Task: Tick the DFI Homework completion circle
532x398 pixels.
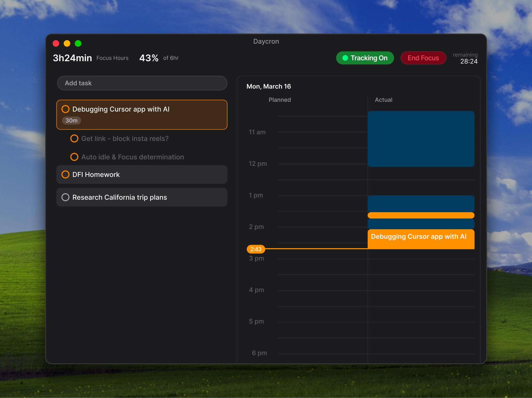Action: (65, 174)
